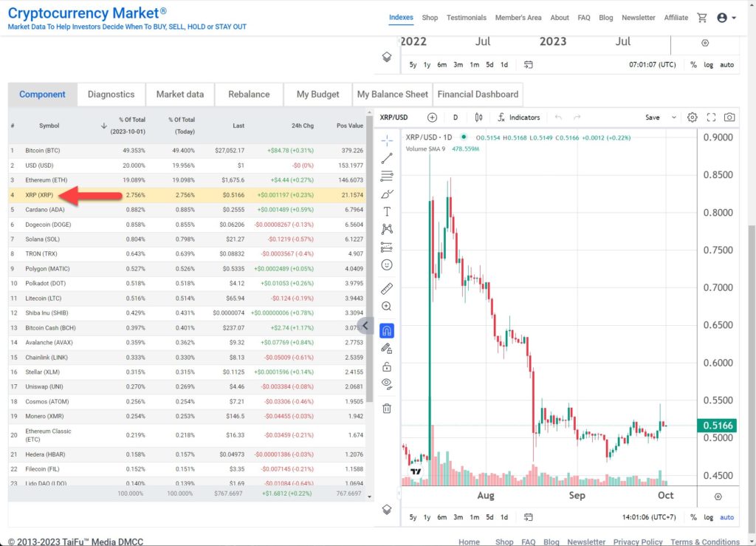The height and width of the screenshot is (546, 756).
Task: Undo the last chart action
Action: point(558,117)
